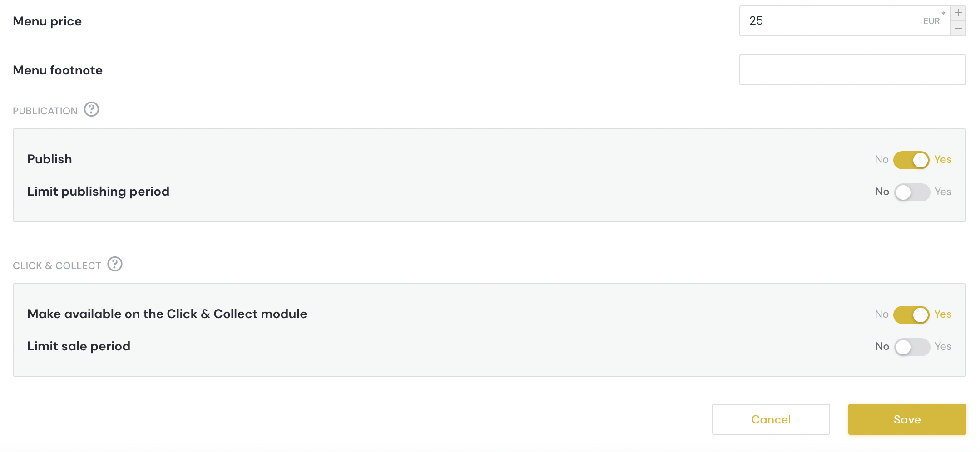Decrease menu price with minus stepper
Viewport: 980px width, 452px height.
click(958, 28)
